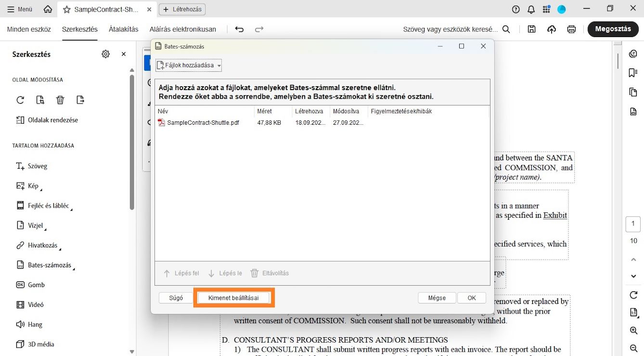Cancel the dialog with Mégse
The image size is (644, 356).
point(437,298)
